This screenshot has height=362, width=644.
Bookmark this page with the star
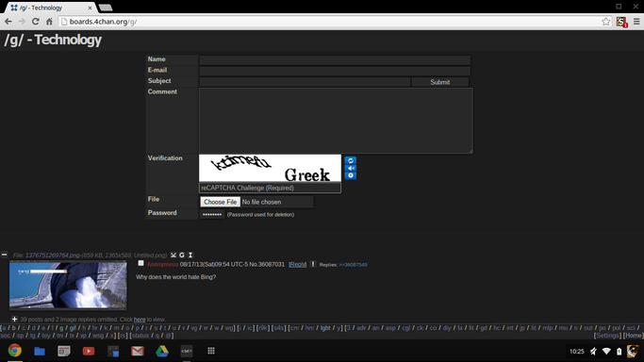tap(605, 22)
